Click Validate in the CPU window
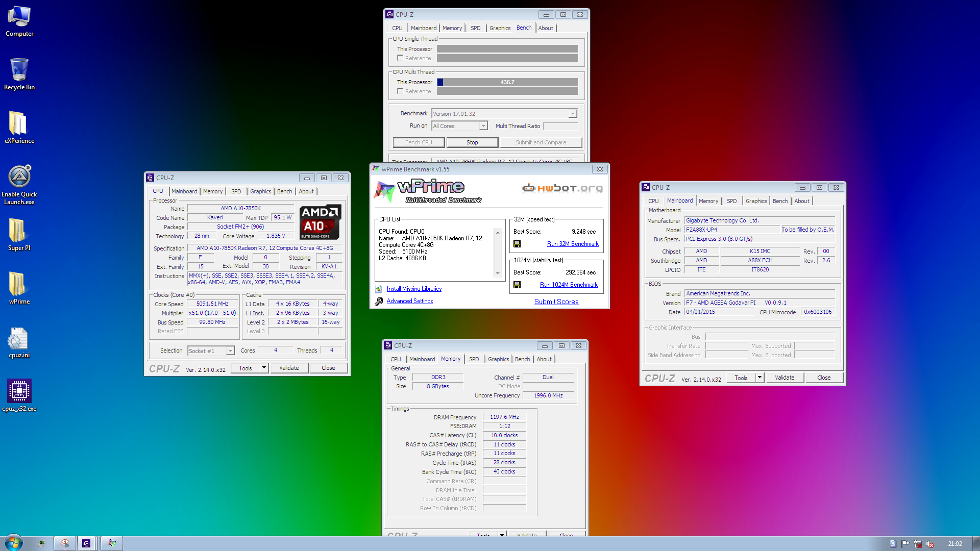This screenshot has width=980, height=551. (x=289, y=368)
